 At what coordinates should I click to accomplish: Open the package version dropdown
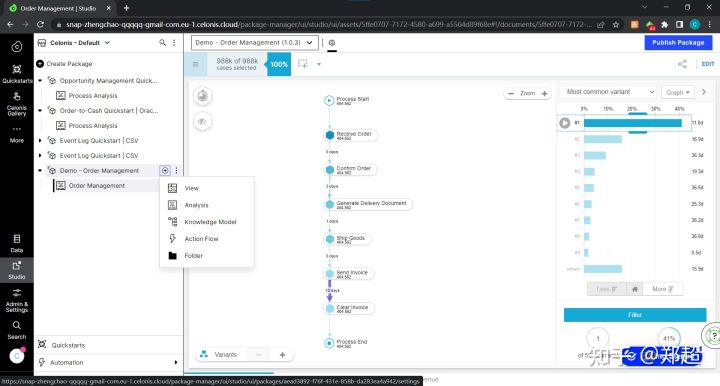[x=255, y=42]
